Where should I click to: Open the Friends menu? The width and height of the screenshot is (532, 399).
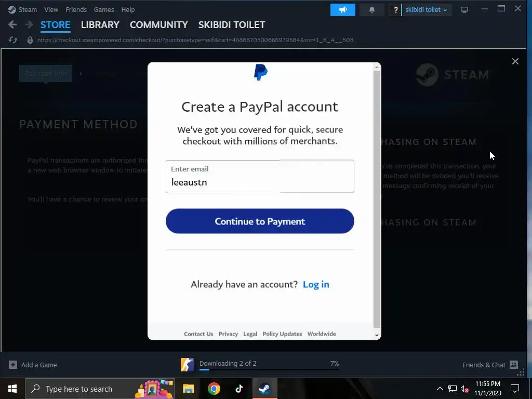pyautogui.click(x=76, y=10)
